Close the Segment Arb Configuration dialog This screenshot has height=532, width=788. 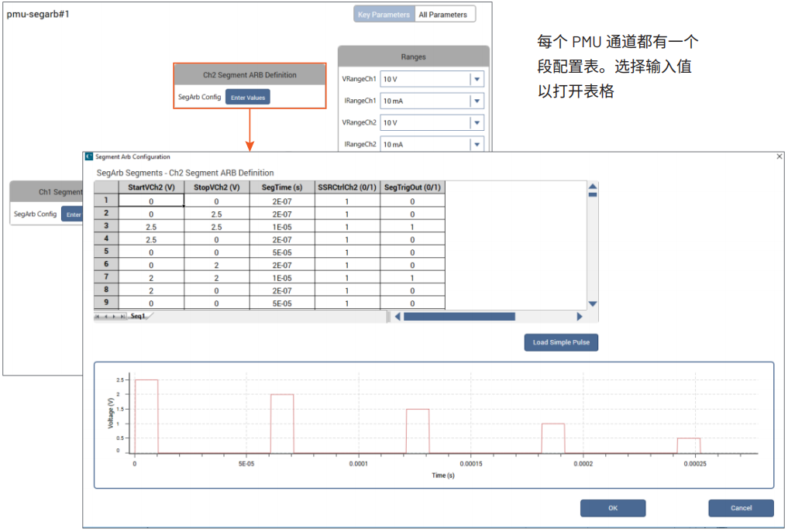point(779,156)
